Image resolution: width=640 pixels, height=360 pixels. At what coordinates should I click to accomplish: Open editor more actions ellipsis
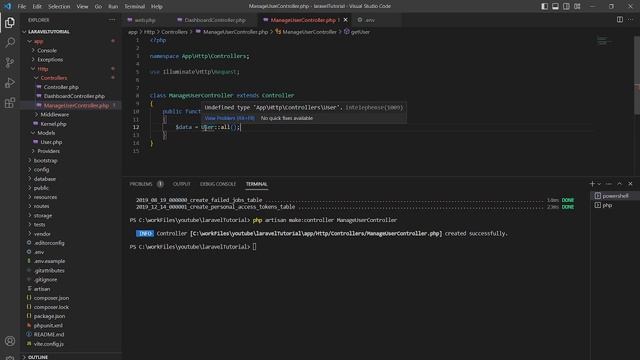coord(631,20)
